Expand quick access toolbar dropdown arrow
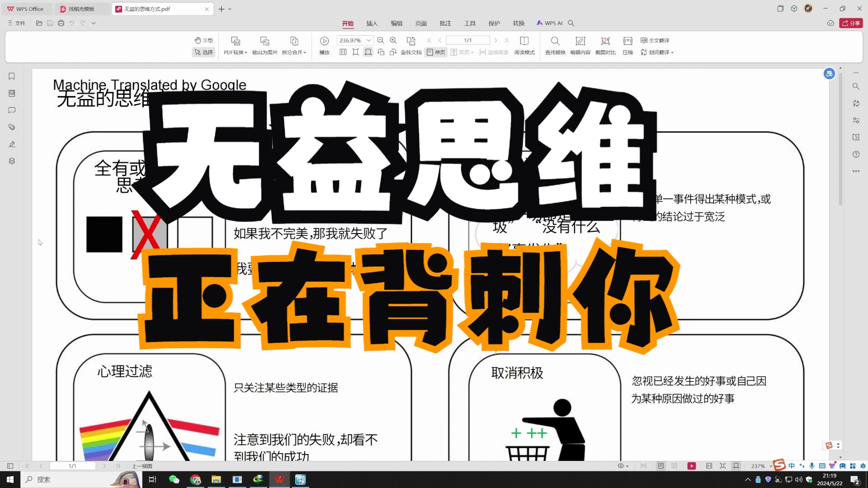This screenshot has height=488, width=868. 94,23
